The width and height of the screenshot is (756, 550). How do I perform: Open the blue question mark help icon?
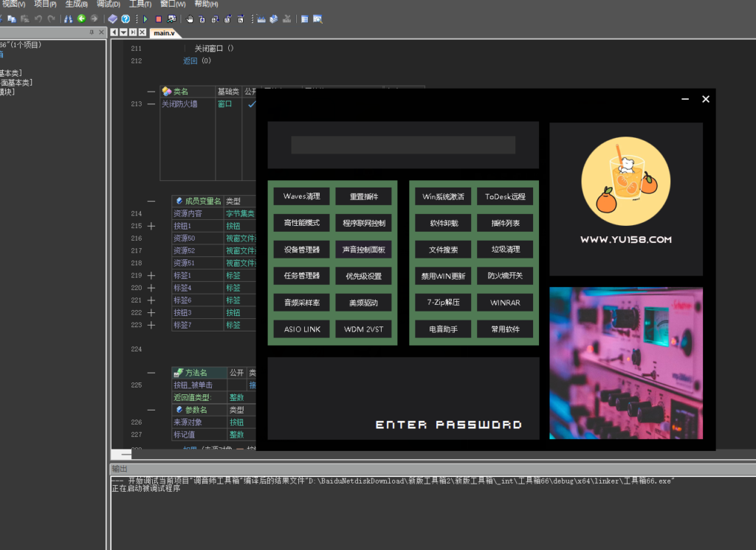[x=126, y=18]
